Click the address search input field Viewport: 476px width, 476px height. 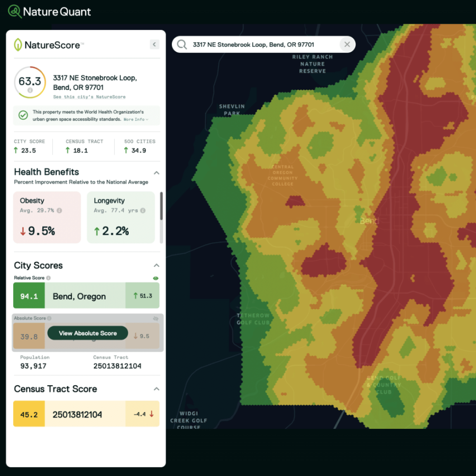[263, 45]
